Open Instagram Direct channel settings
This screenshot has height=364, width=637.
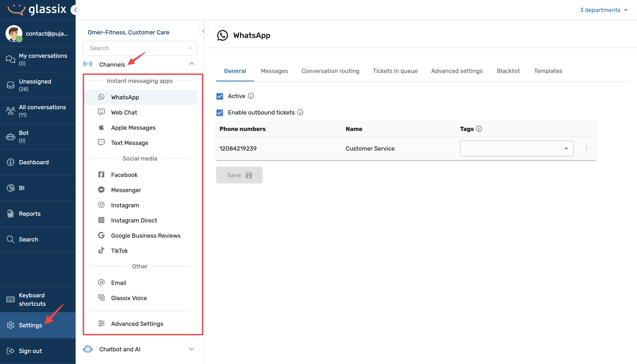134,220
